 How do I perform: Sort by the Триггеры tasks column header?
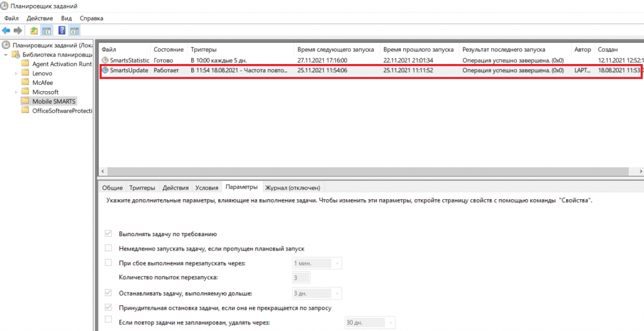tap(241, 49)
